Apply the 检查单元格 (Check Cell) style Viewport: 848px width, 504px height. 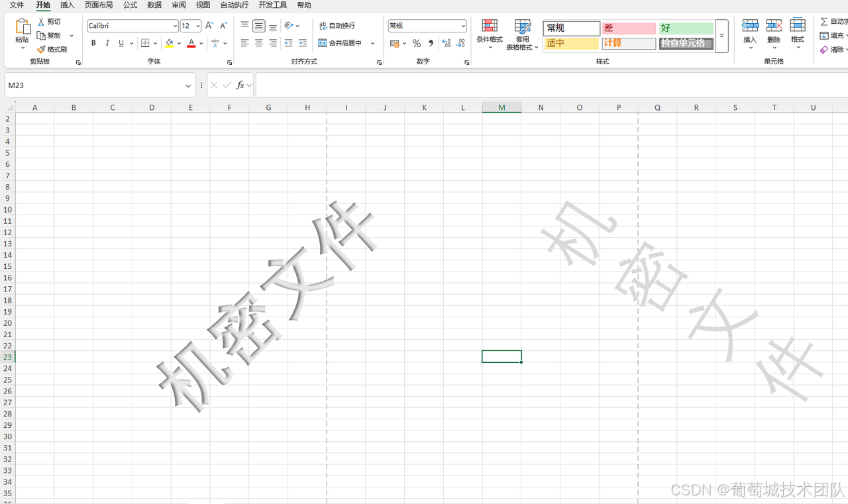686,44
